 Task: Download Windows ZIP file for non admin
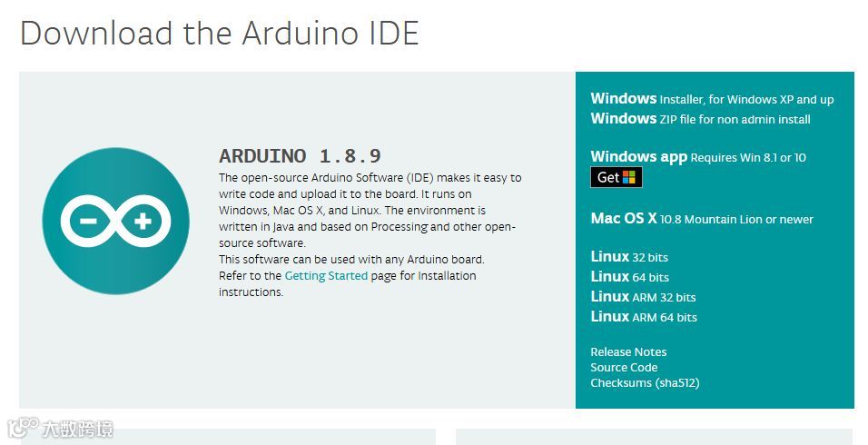700,119
